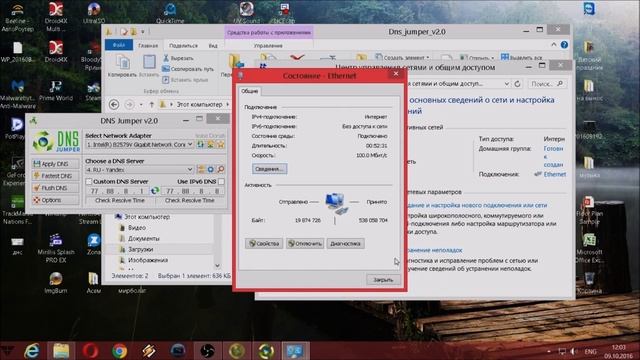This screenshot has height=360, width=640.
Task: Click the star icon beside the adapter dropdown
Action: pyautogui.click(x=220, y=144)
